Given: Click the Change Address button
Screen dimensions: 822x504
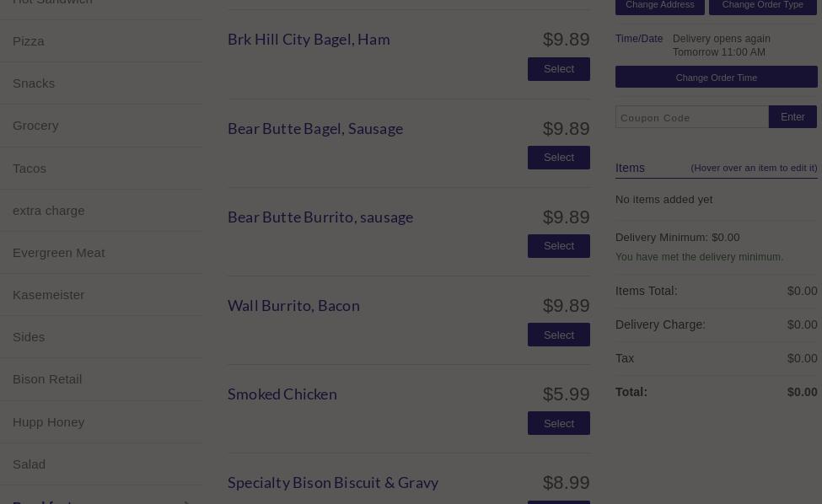Looking at the screenshot, I should pos(659,6).
